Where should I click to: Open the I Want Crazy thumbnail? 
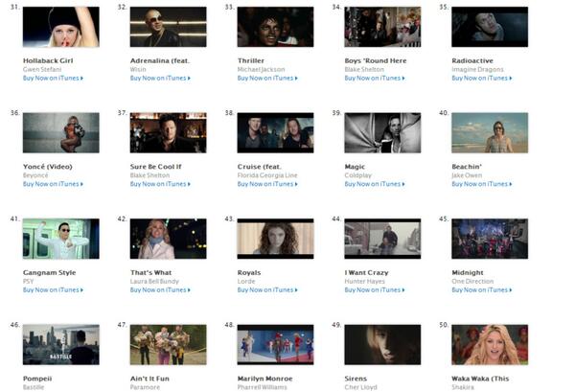click(382, 239)
